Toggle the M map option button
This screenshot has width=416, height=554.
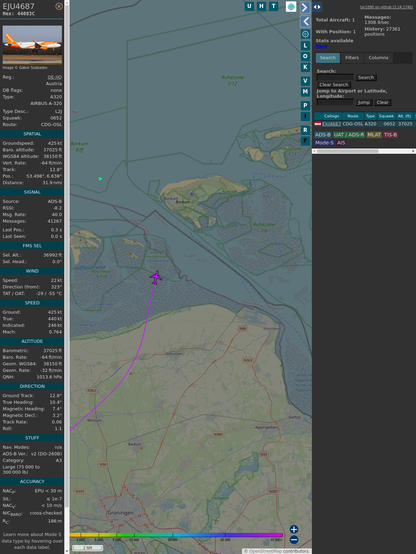(305, 92)
